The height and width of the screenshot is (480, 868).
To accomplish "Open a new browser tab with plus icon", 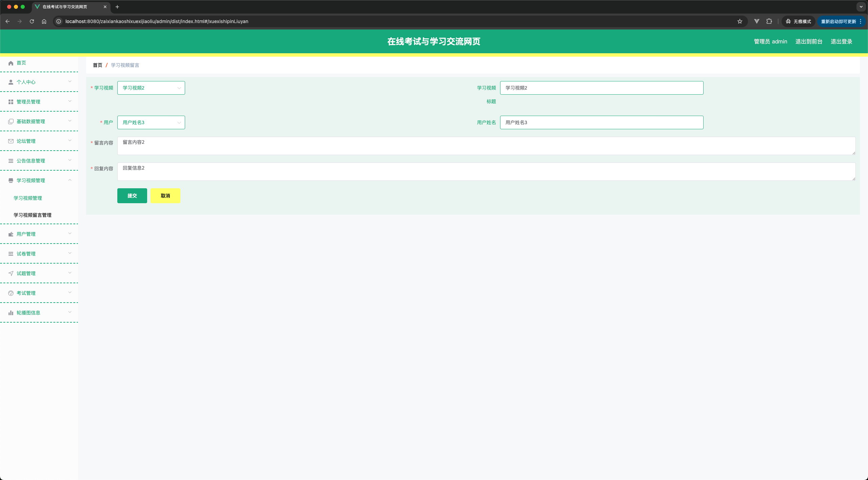I will [x=117, y=7].
